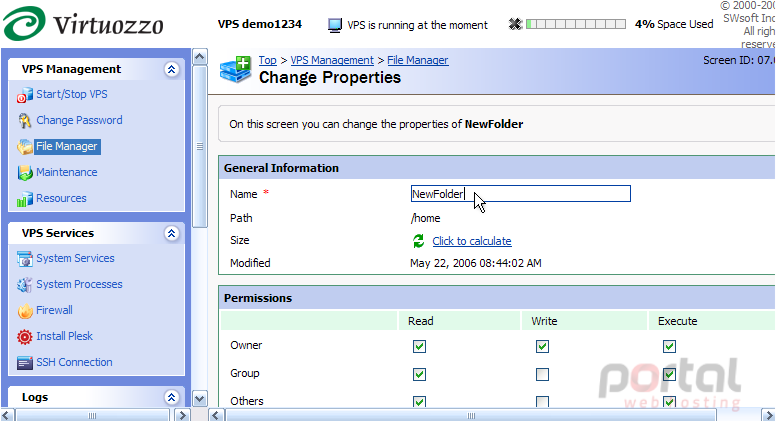Click the Start/Stop VPS icon

(x=25, y=94)
